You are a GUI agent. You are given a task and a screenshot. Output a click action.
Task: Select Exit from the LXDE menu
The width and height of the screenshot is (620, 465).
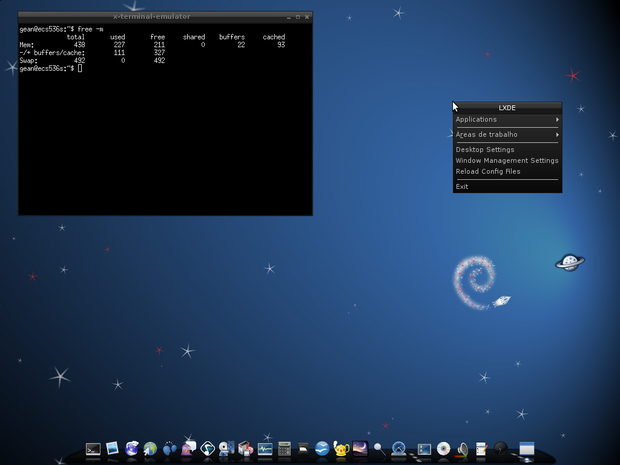462,187
